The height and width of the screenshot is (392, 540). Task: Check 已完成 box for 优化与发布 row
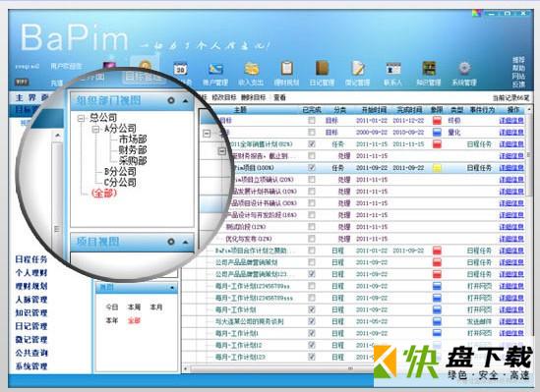point(312,239)
